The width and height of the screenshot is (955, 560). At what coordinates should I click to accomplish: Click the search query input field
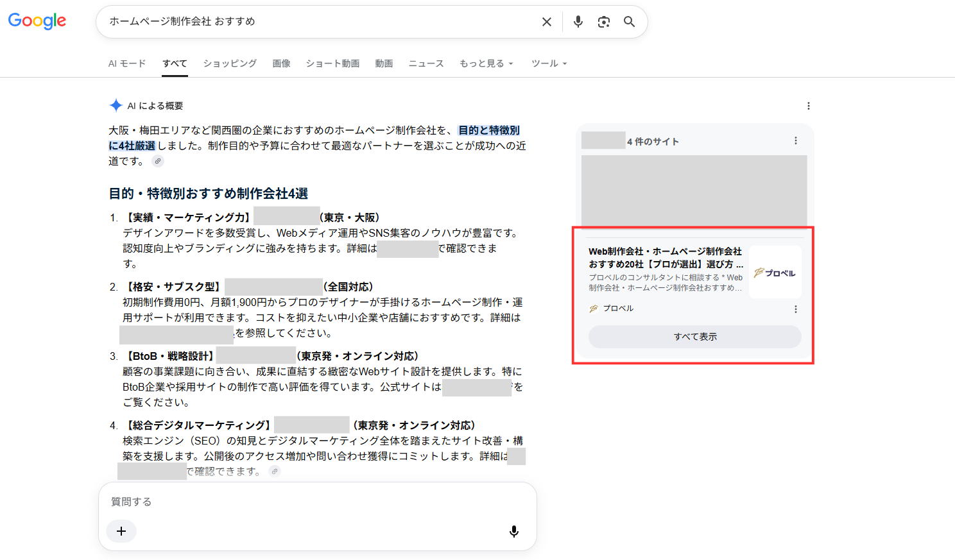pos(321,22)
